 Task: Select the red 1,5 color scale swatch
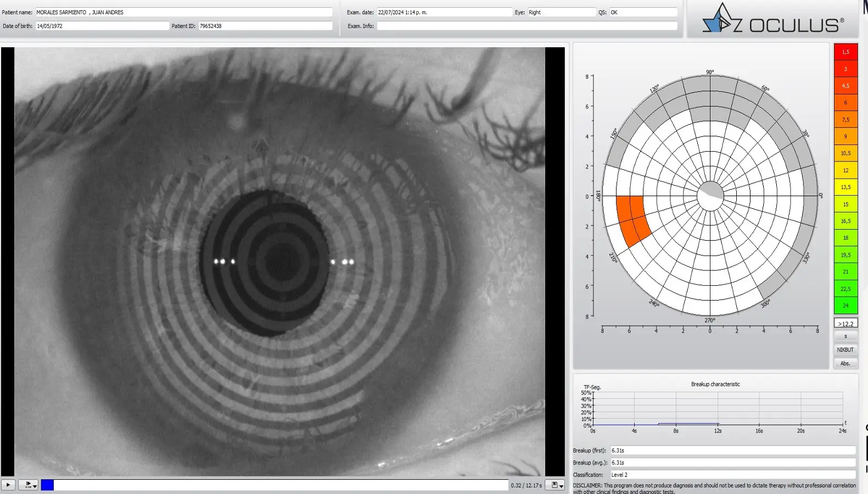click(x=845, y=52)
